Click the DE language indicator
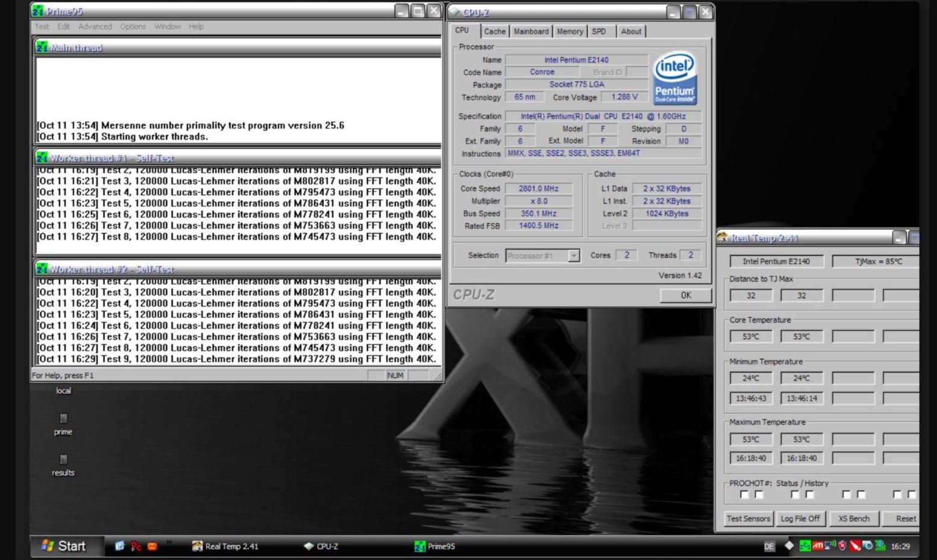This screenshot has width=937, height=560. (x=769, y=546)
